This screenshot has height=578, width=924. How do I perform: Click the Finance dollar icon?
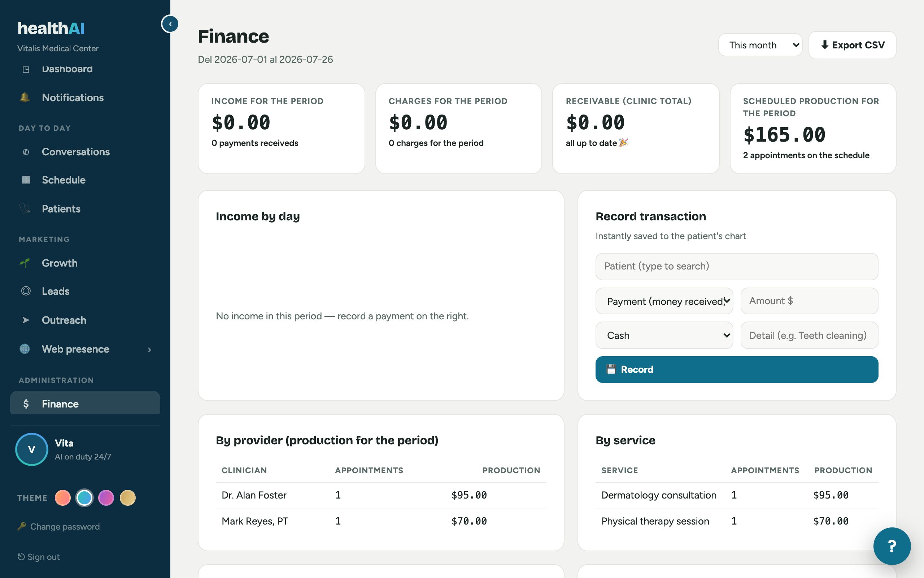click(x=26, y=404)
